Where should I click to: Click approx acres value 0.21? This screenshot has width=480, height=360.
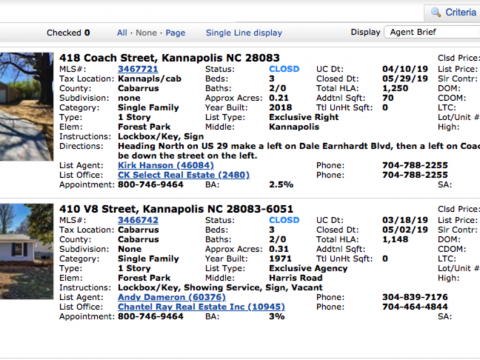click(279, 98)
